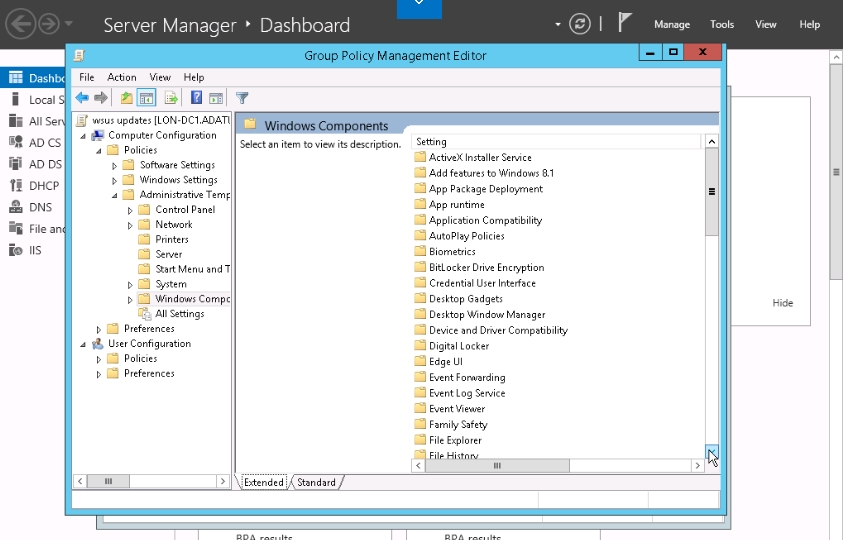Image resolution: width=848 pixels, height=540 pixels.
Task: Select All Settings in the tree
Action: tap(179, 314)
